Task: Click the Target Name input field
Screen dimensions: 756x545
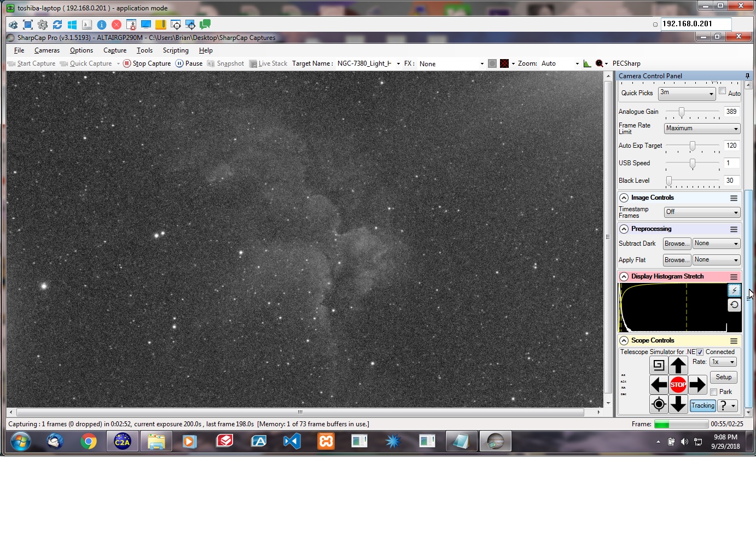Action: pyautogui.click(x=368, y=63)
